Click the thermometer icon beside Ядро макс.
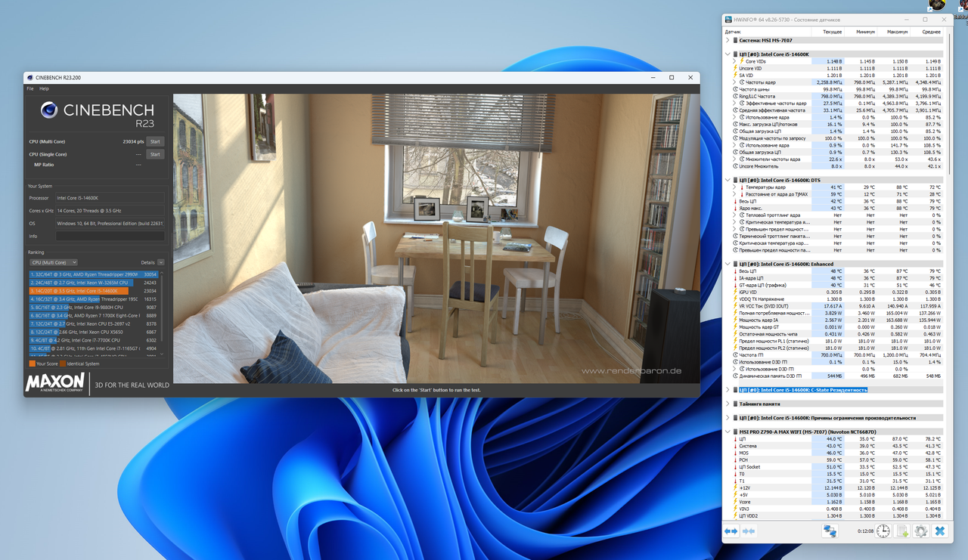Viewport: 968px width, 560px height. tap(735, 209)
